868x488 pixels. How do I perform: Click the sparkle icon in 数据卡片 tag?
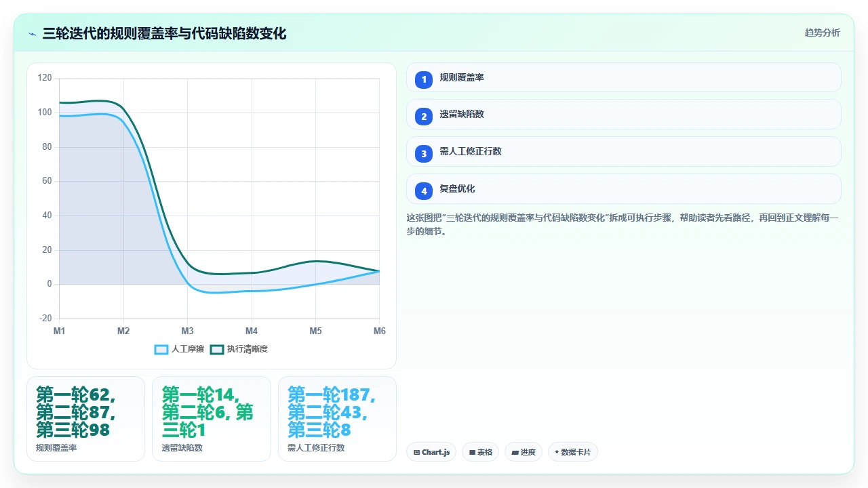[557, 452]
